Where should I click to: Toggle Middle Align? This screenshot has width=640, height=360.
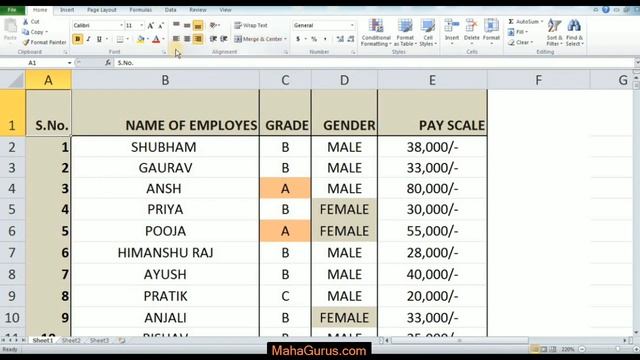[187, 25]
